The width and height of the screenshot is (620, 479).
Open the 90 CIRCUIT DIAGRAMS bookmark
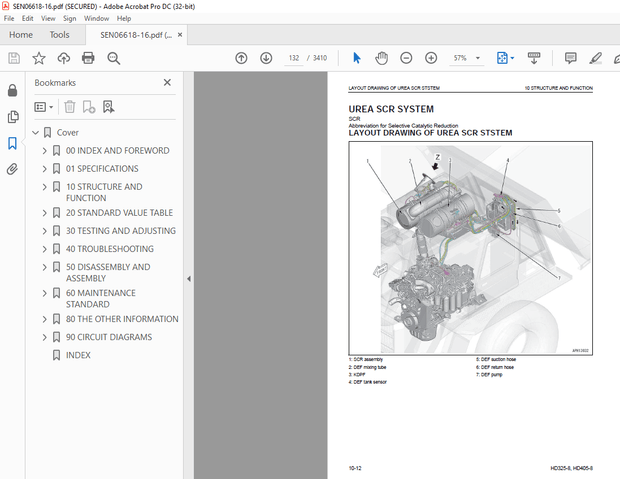pos(109,337)
